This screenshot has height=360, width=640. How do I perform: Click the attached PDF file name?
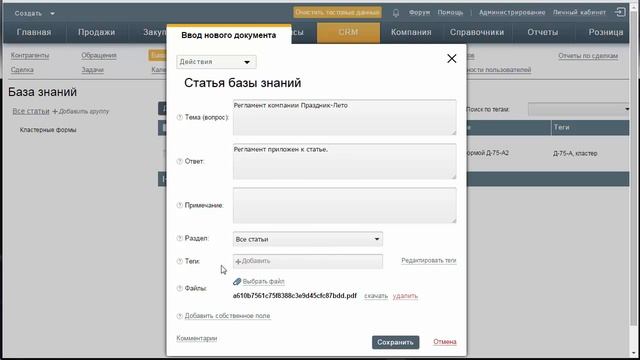point(295,296)
